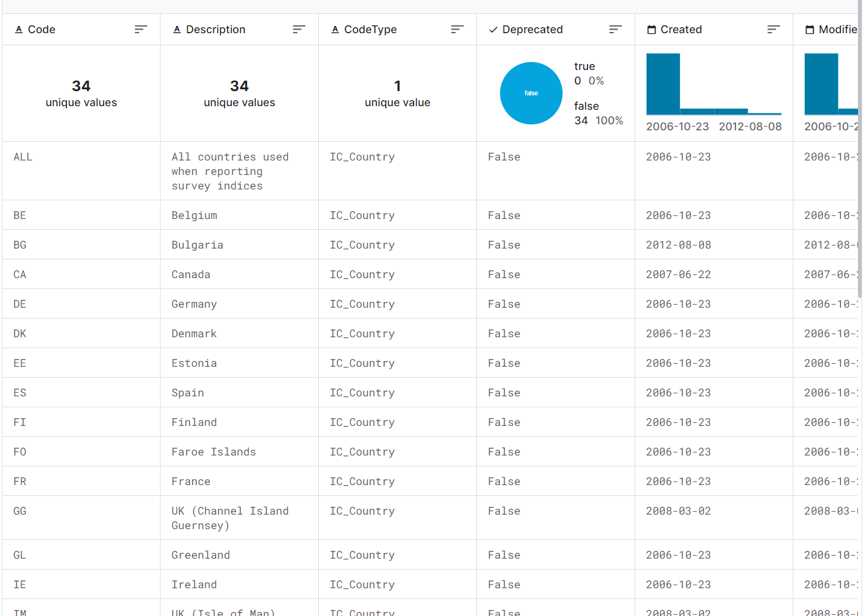Screen dimensions: 864x616
Task: Select the Ireland description cell
Action: pyautogui.click(x=240, y=585)
